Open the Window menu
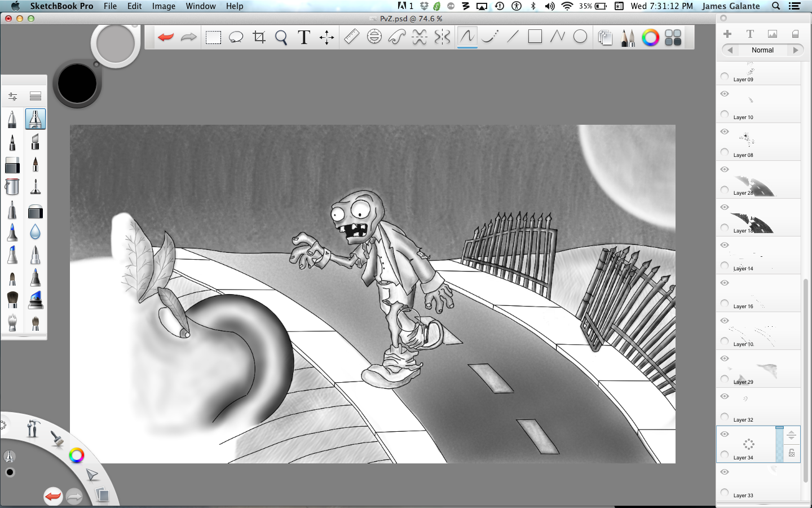This screenshot has height=508, width=812. pyautogui.click(x=201, y=6)
